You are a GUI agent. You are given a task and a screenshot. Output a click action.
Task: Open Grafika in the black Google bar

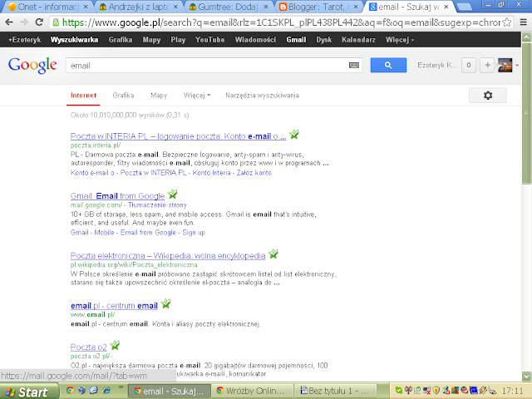coord(121,40)
